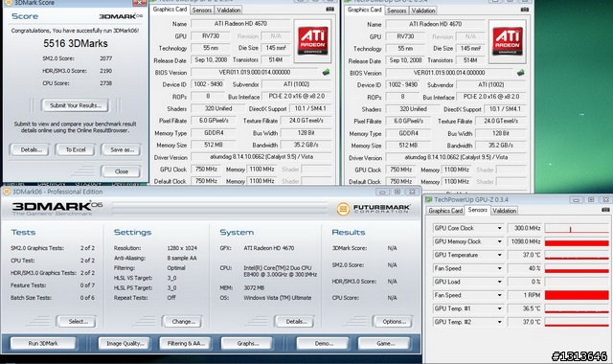Click BIOS Version field in right GPU-Z

coord(449,73)
